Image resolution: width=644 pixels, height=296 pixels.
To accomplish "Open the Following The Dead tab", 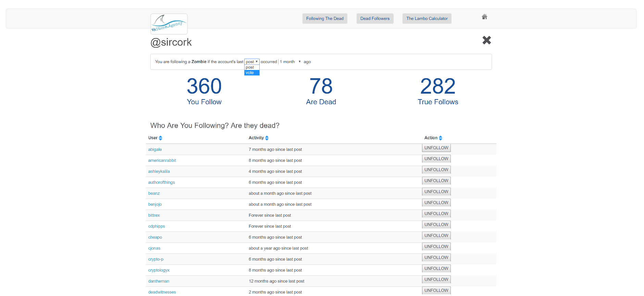I will tap(325, 19).
